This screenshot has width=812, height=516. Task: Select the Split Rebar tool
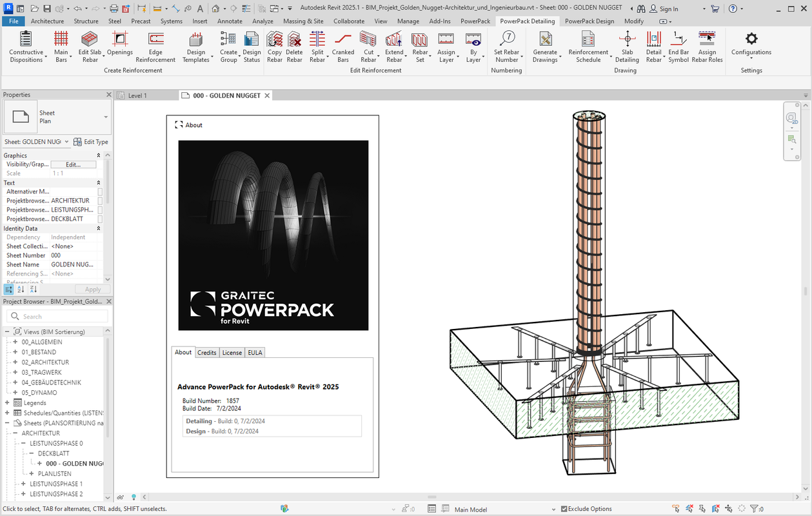[x=317, y=46]
